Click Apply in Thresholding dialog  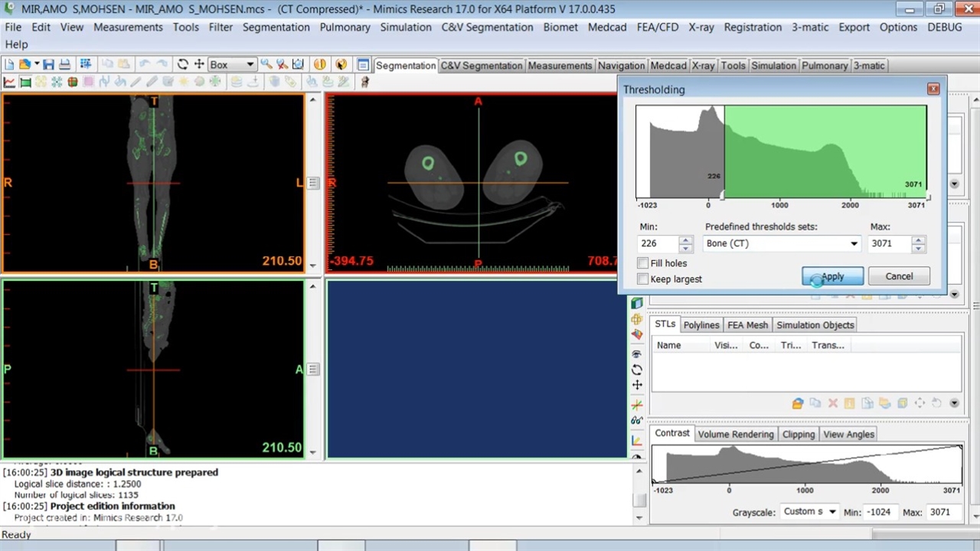pyautogui.click(x=832, y=276)
